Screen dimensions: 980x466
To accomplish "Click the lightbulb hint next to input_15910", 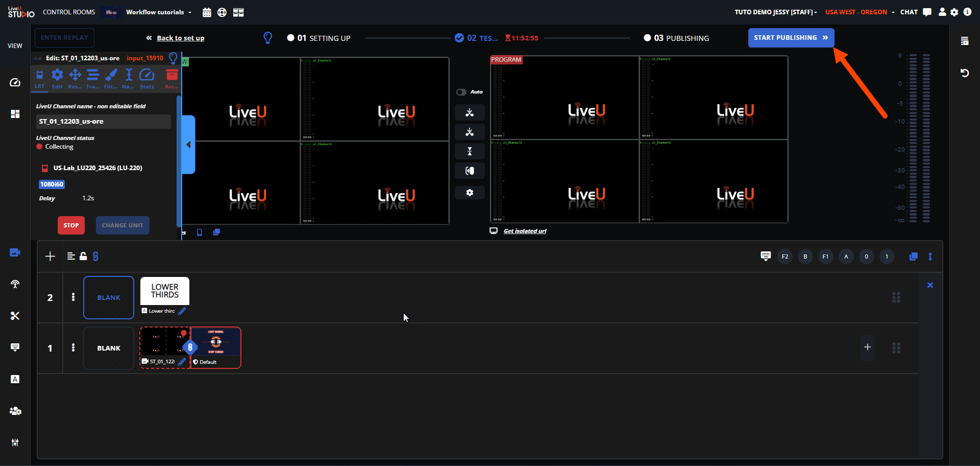I will click(x=173, y=58).
